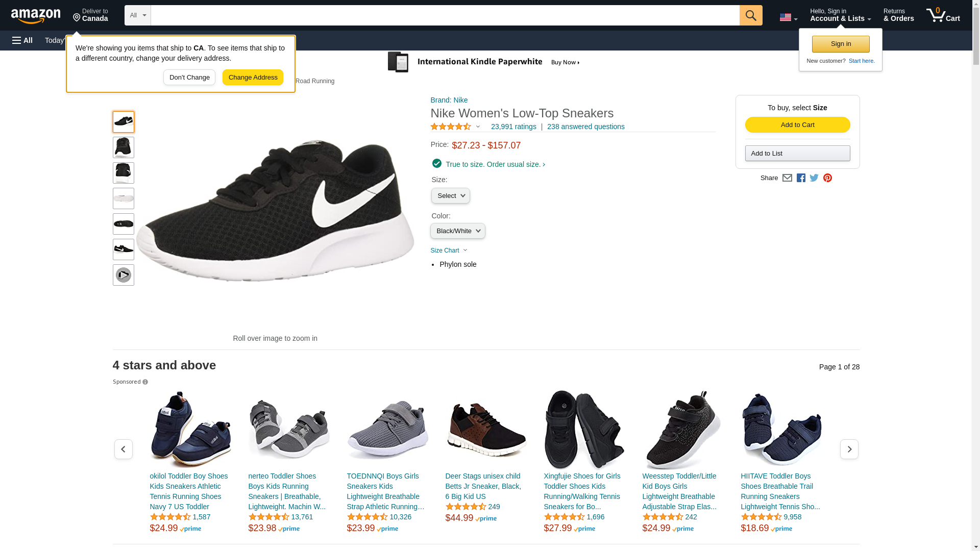Open the 23,991 ratings link
The image size is (980, 551).
[x=513, y=127]
